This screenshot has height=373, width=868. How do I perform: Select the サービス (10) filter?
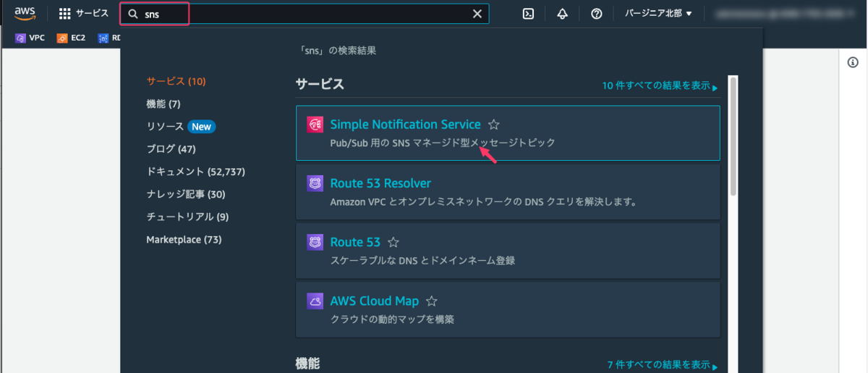[176, 81]
